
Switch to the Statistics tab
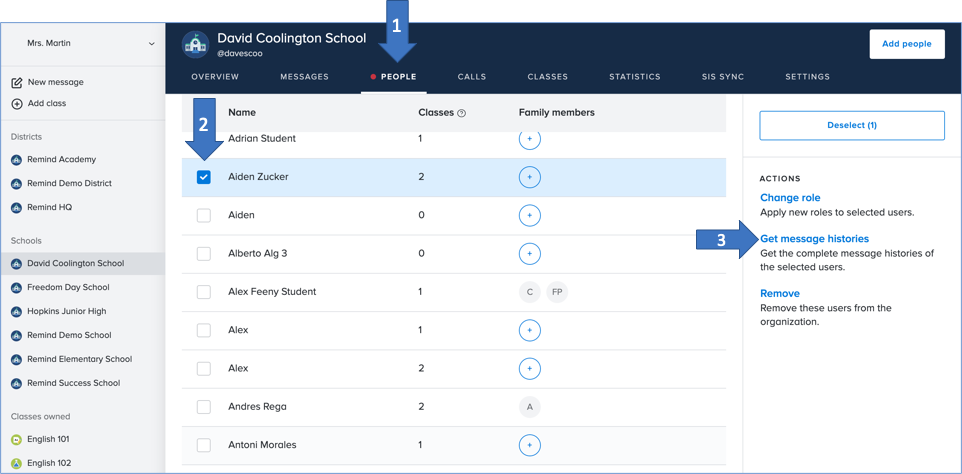[x=634, y=77]
